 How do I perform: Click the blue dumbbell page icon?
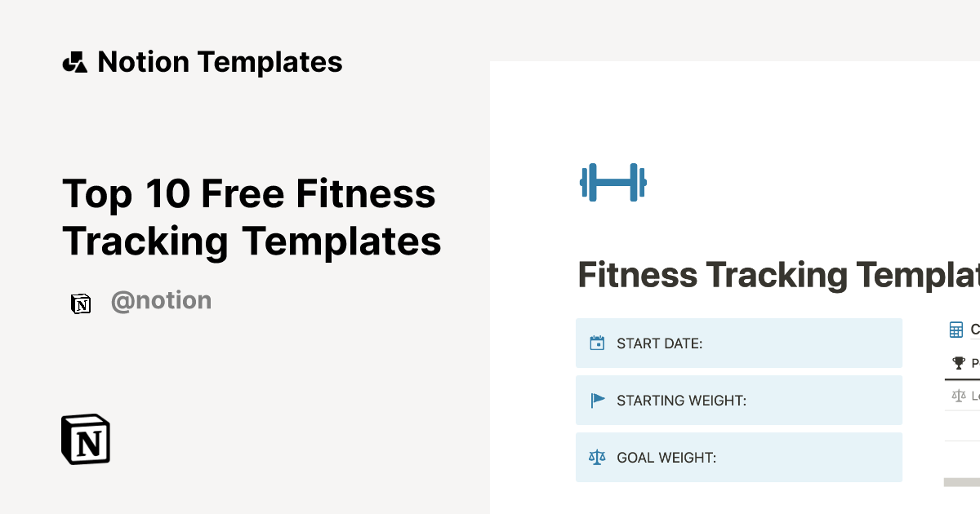click(x=612, y=183)
